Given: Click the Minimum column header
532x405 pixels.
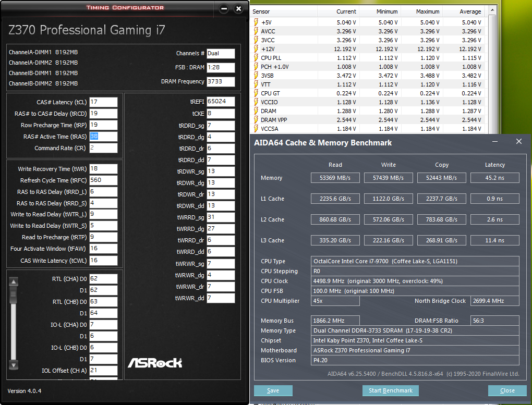Looking at the screenshot, I should 380,11.
